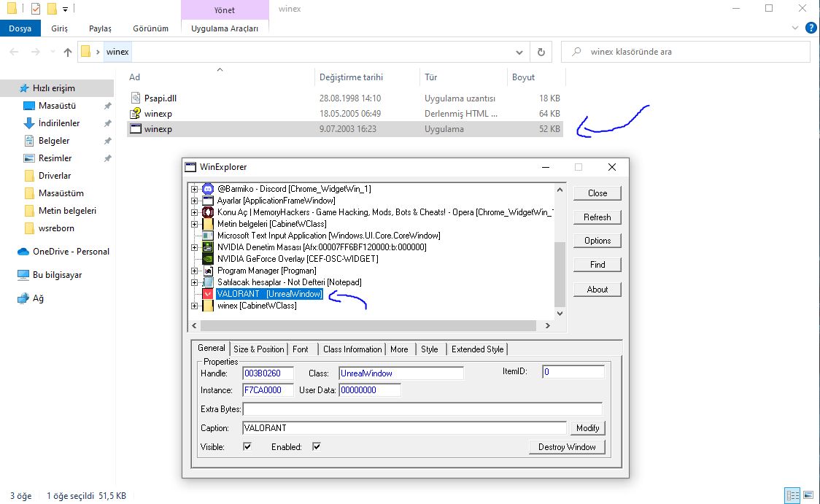This screenshot has width=820, height=504.
Task: Click the Psapi.dll file icon
Action: (x=136, y=98)
